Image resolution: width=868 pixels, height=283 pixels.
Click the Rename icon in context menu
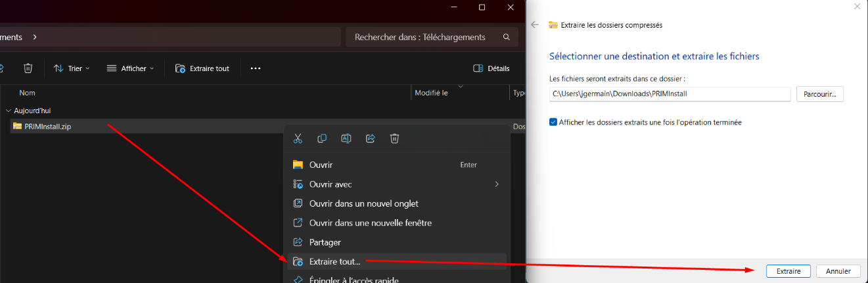pos(346,138)
